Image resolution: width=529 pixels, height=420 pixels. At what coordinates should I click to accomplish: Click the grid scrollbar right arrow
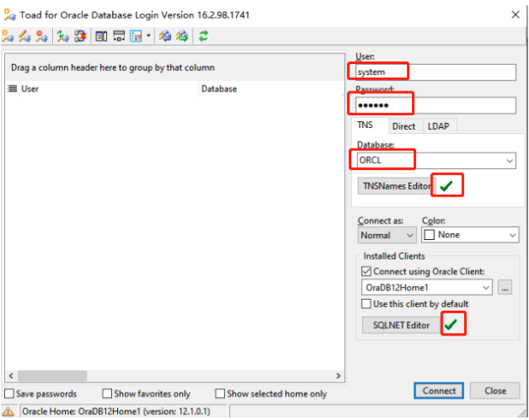tap(338, 376)
